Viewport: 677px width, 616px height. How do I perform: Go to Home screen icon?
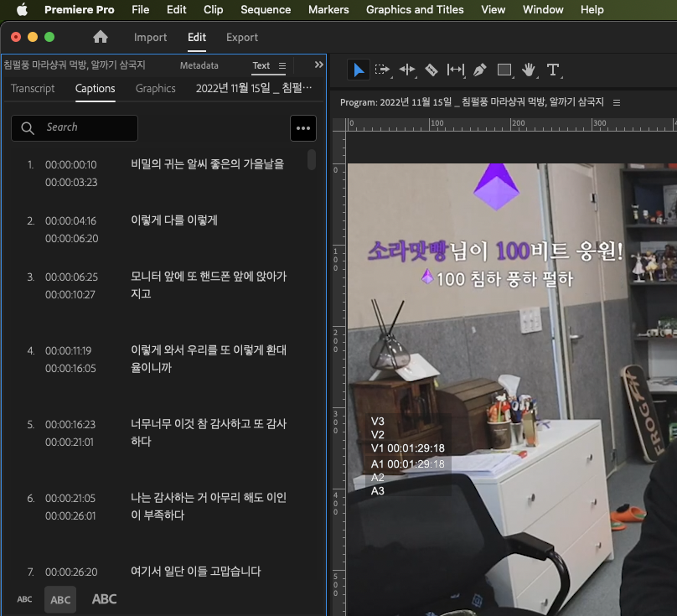(101, 37)
